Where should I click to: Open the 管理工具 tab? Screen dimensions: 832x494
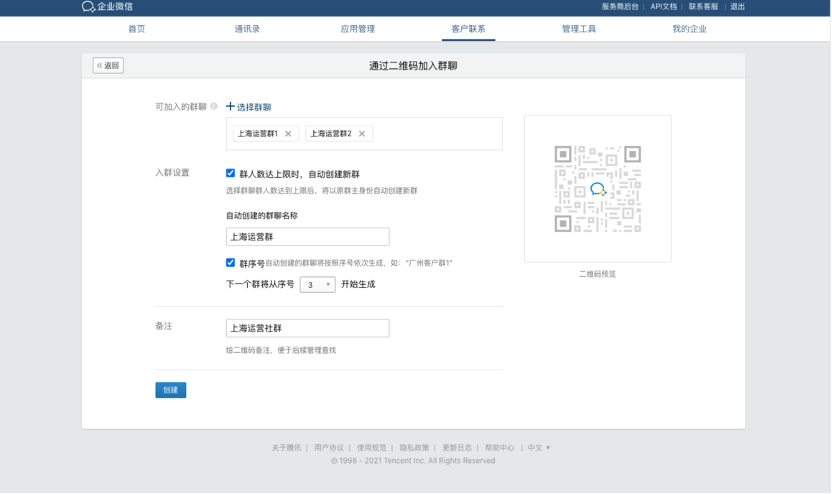[x=579, y=29]
